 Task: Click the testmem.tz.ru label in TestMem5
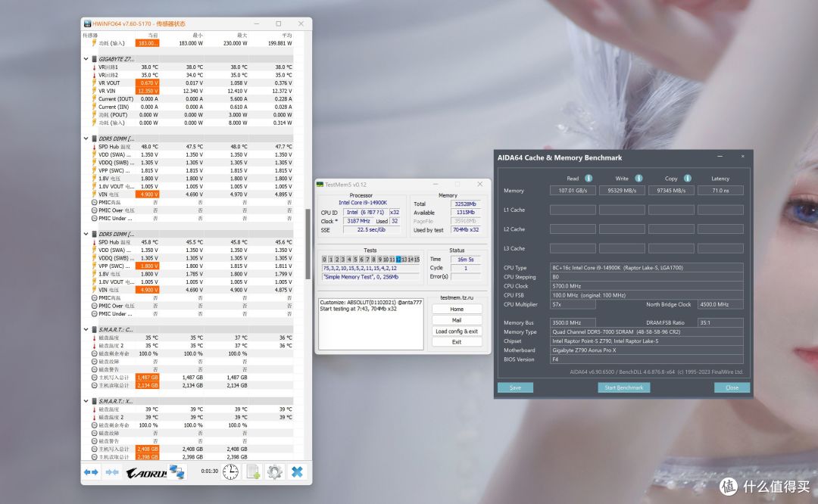(457, 297)
